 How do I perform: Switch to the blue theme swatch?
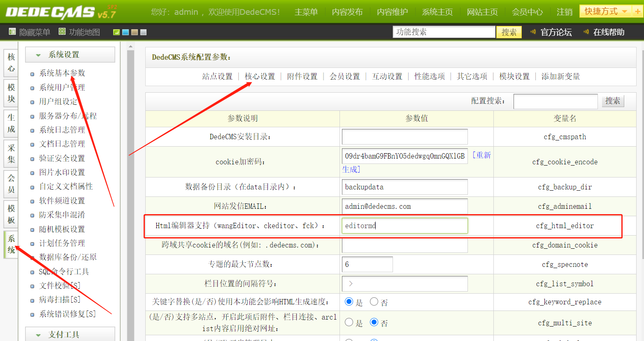[126, 32]
